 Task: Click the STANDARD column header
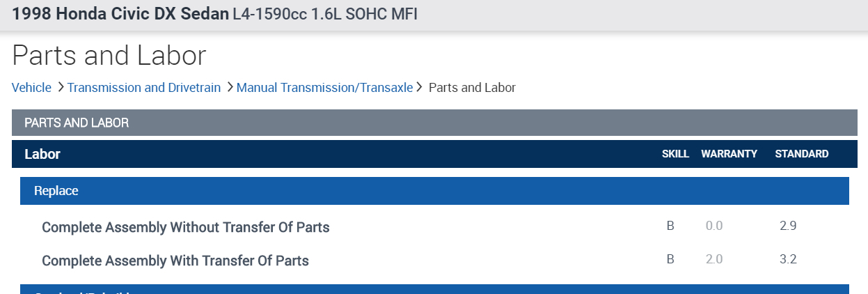[802, 154]
